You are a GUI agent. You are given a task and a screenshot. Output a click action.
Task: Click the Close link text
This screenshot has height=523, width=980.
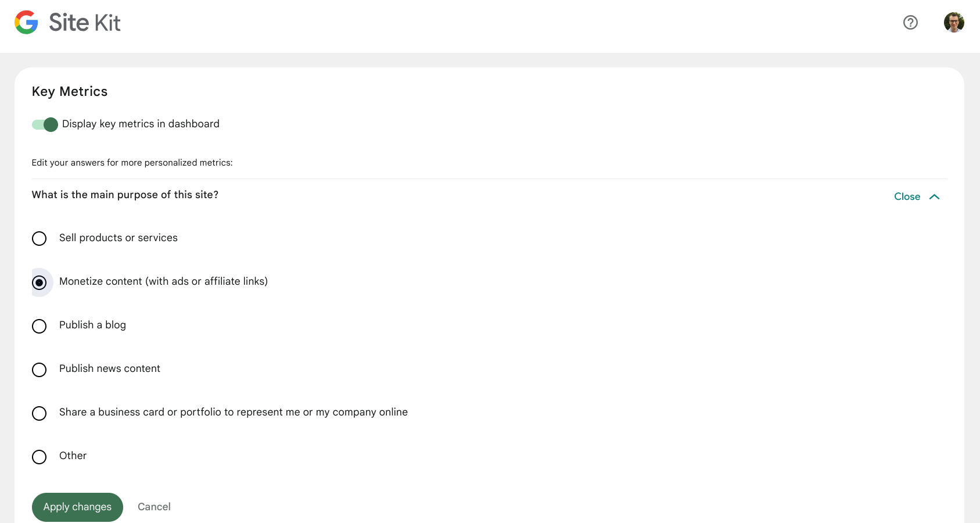tap(907, 197)
